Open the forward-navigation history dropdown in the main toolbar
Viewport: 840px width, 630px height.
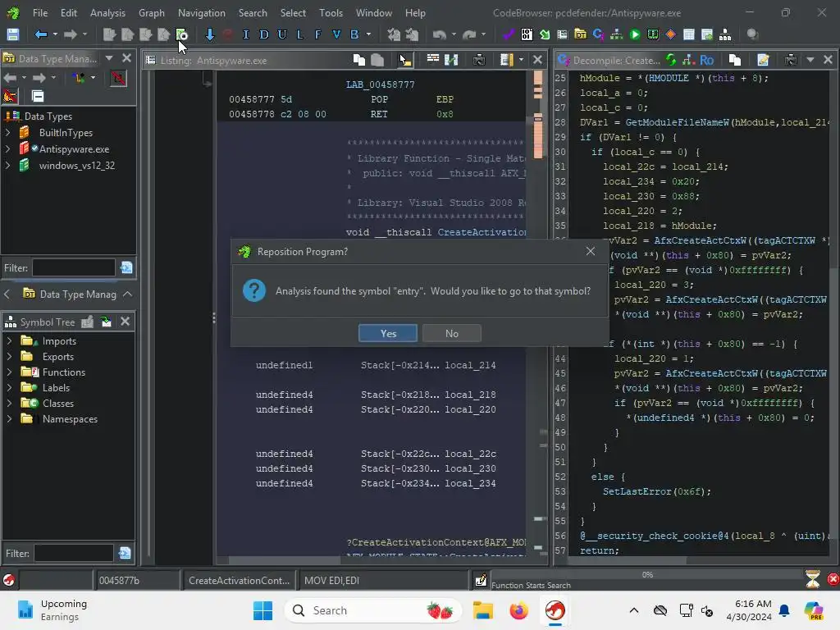(x=84, y=34)
